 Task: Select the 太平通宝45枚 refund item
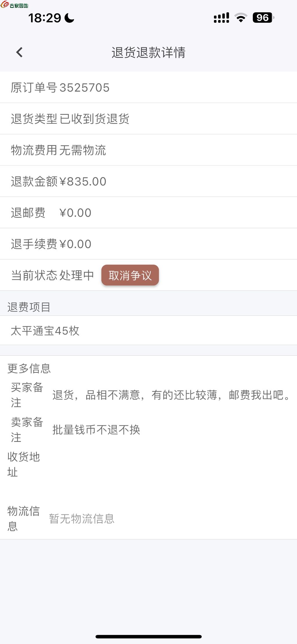(x=148, y=331)
